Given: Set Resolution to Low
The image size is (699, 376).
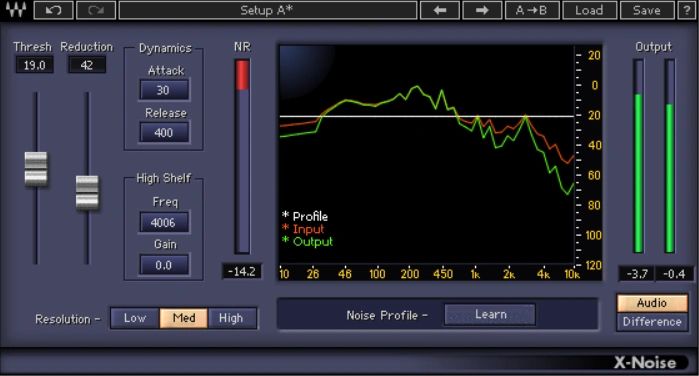Looking at the screenshot, I should point(135,318).
